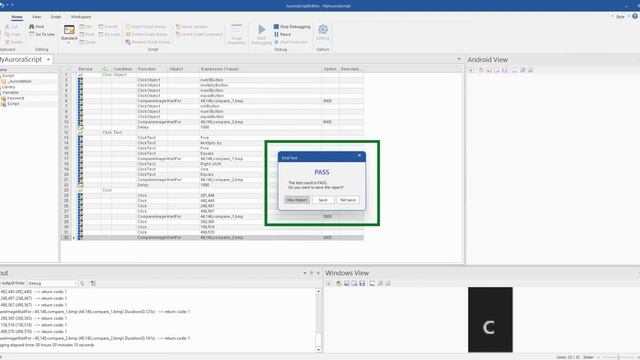The height and width of the screenshot is (360, 640).
Task: Select the MyAuroraScript document tab
Action: tap(21, 60)
